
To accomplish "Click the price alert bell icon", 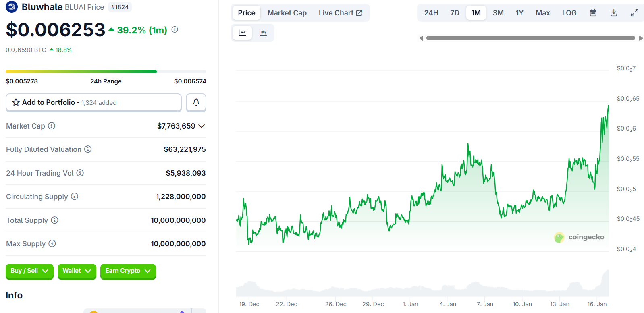I will 196,102.
